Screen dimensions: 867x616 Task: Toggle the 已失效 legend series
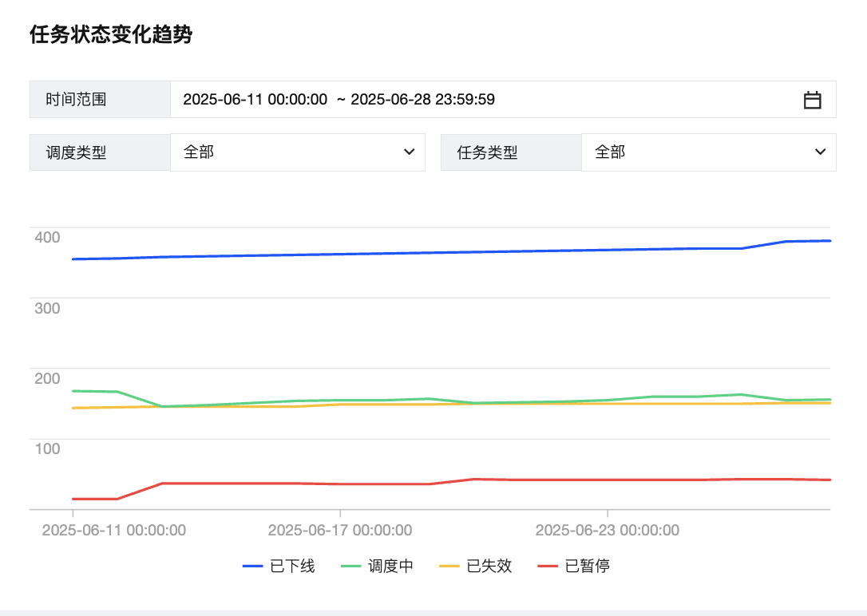[476, 566]
